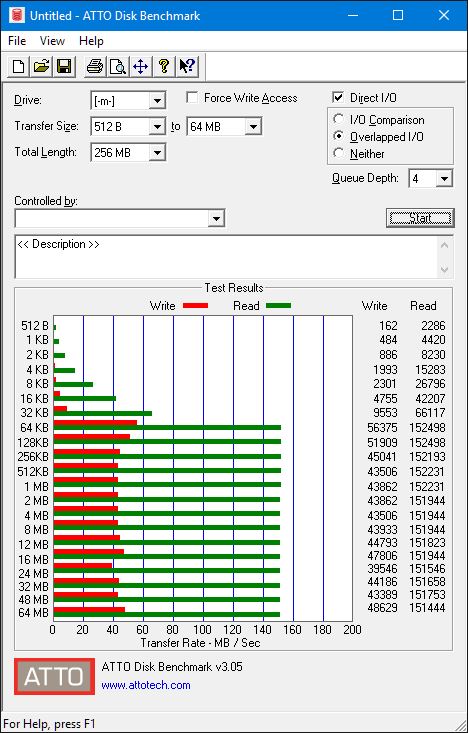Screen dimensions: 468x733
Task: Activate the context help arrow icon
Action: 187,66
